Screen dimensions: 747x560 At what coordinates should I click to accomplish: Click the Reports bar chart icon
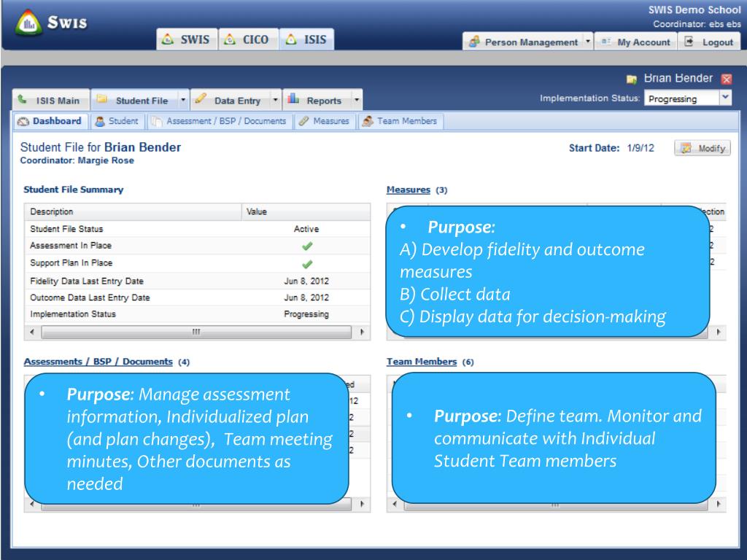(x=293, y=98)
